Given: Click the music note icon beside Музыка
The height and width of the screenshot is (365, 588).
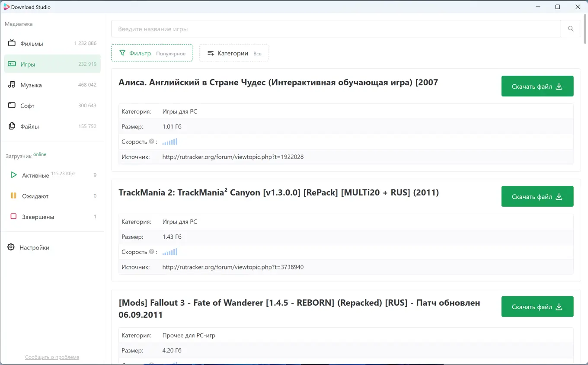Looking at the screenshot, I should point(12,85).
